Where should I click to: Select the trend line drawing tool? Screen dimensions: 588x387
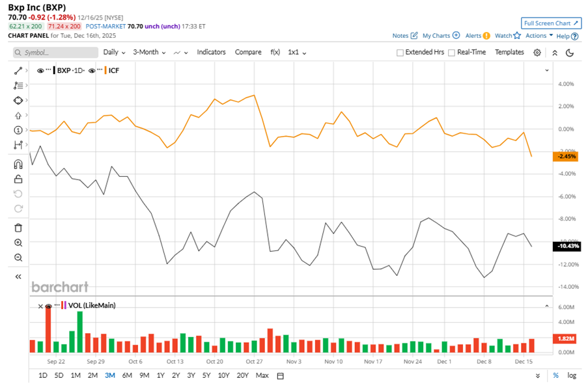pos(18,70)
